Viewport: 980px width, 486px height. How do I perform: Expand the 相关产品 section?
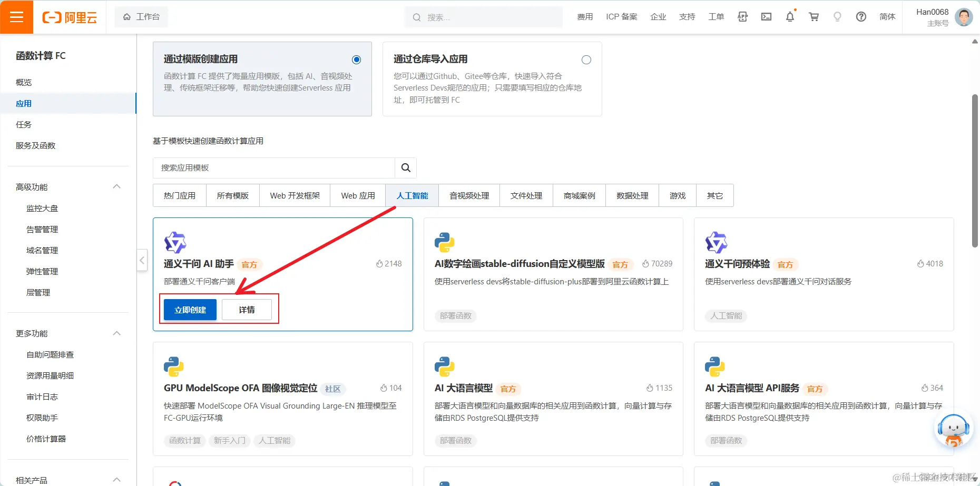coord(116,479)
